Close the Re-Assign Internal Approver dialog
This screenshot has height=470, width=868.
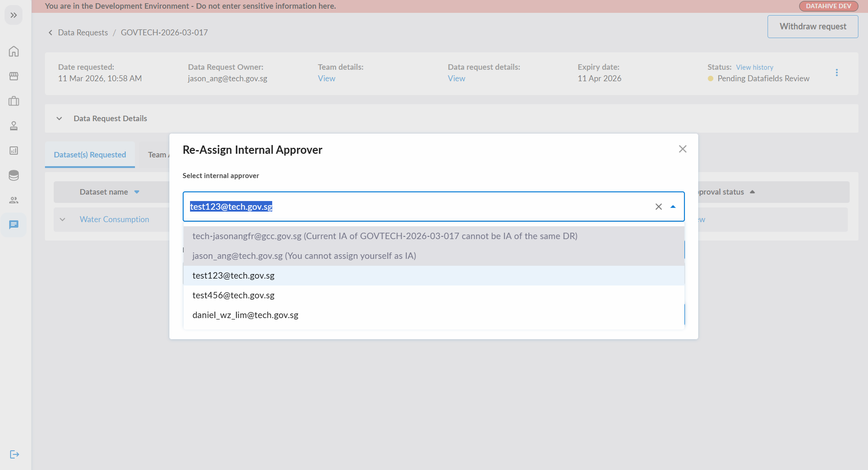(683, 149)
